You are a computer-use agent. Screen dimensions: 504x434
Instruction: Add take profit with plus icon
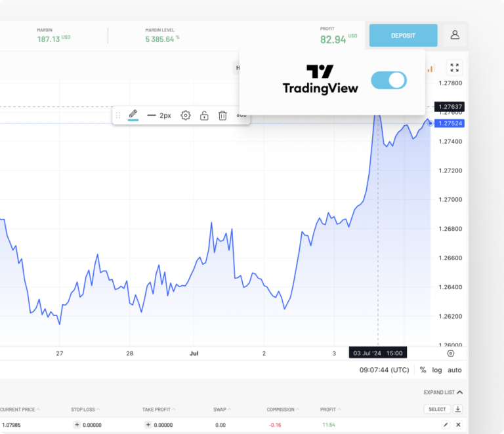point(148,425)
